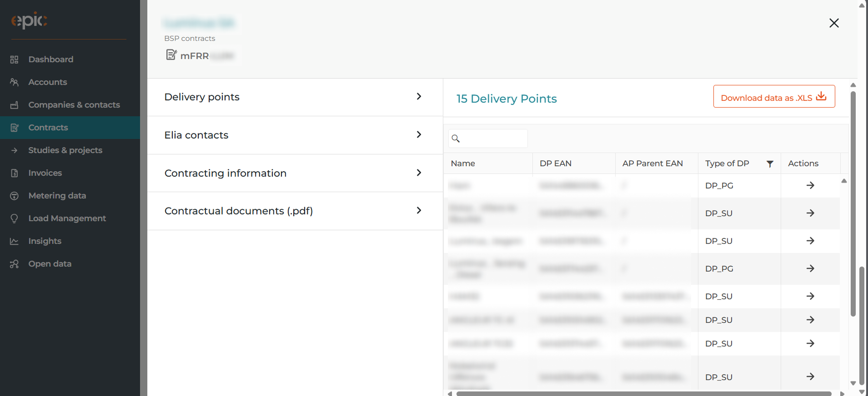Click the Metering data gauge icon
Image resolution: width=868 pixels, height=396 pixels.
click(x=15, y=196)
